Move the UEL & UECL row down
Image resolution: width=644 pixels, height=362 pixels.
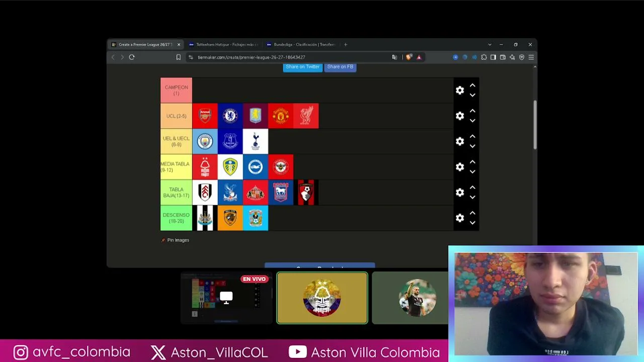tap(472, 146)
